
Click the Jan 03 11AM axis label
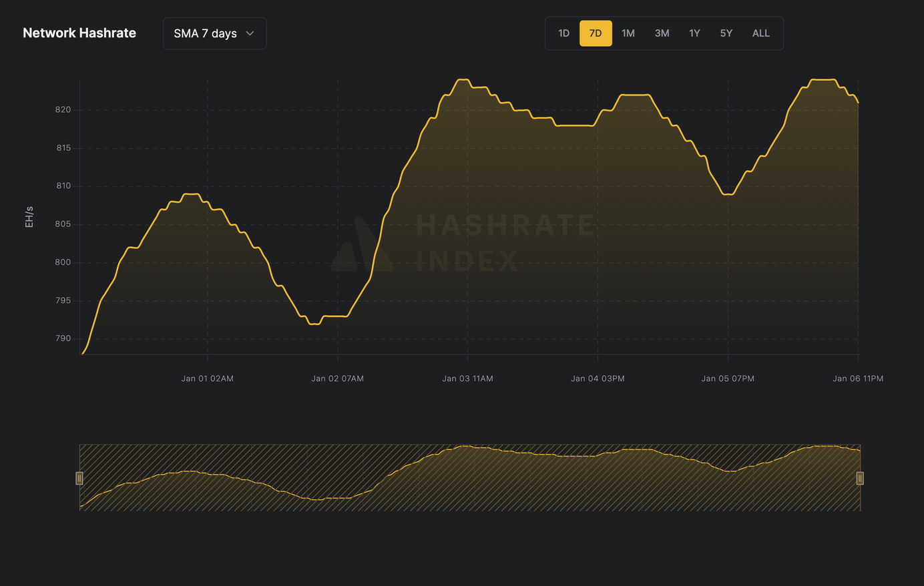tap(468, 378)
